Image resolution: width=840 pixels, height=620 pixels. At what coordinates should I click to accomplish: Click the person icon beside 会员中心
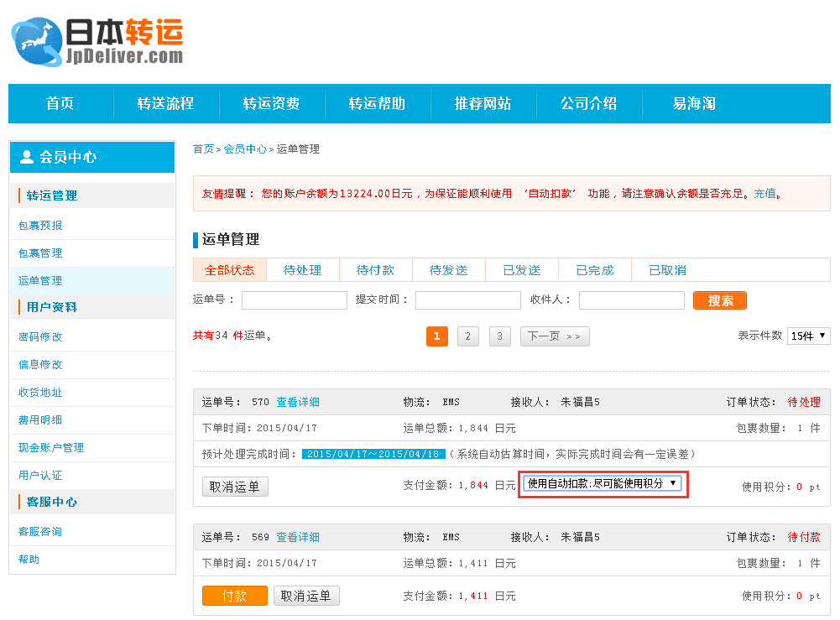[x=26, y=157]
